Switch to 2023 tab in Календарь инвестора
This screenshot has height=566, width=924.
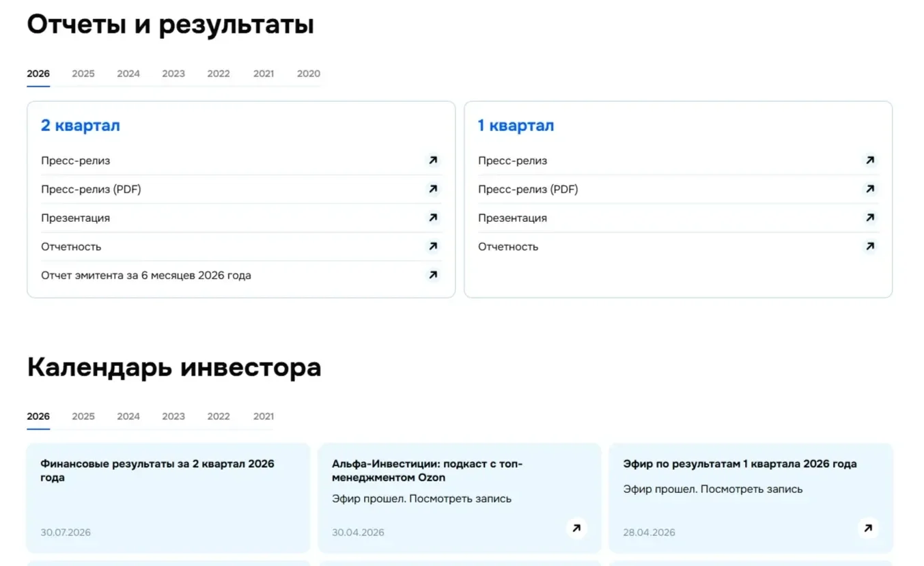(173, 416)
